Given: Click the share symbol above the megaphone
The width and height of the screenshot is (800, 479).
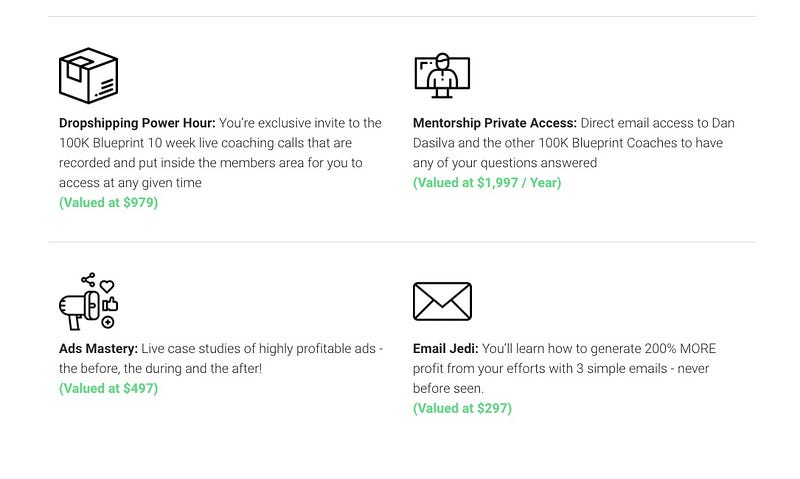Looking at the screenshot, I should tap(88, 279).
